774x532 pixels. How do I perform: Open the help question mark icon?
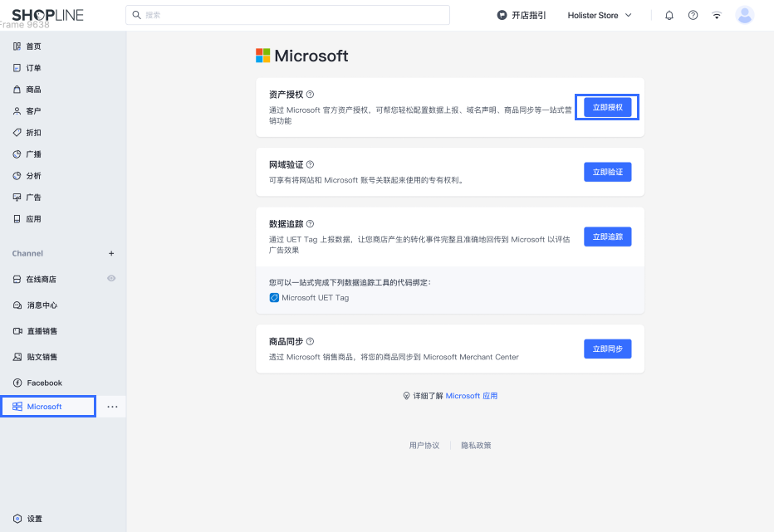(693, 15)
